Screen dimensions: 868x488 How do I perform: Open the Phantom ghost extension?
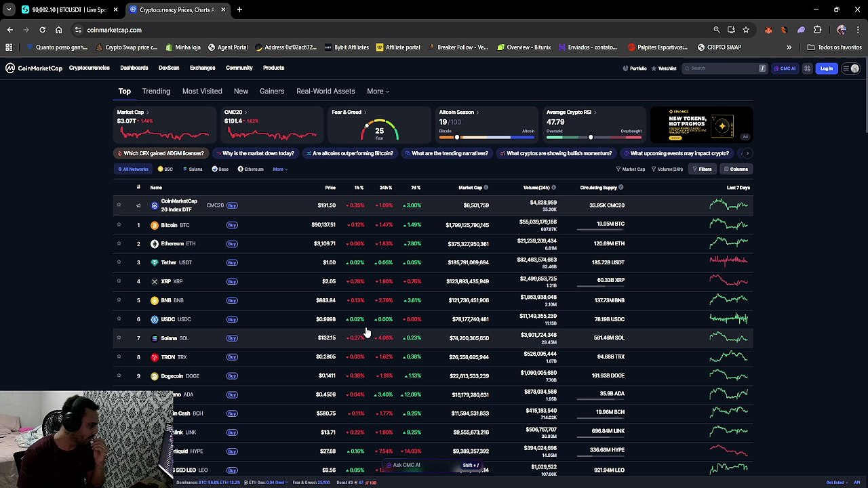click(801, 30)
